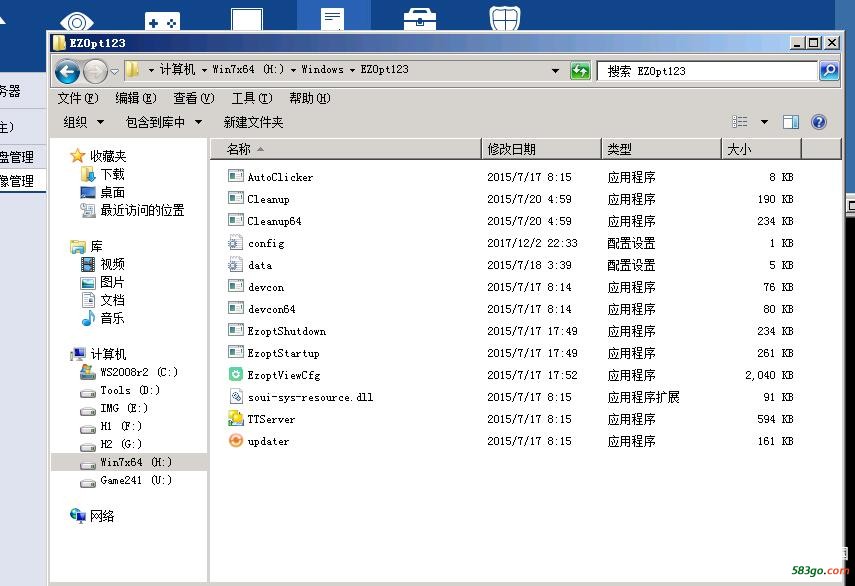The width and height of the screenshot is (855, 586).
Task: Open the 组织 dropdown
Action: click(x=83, y=122)
